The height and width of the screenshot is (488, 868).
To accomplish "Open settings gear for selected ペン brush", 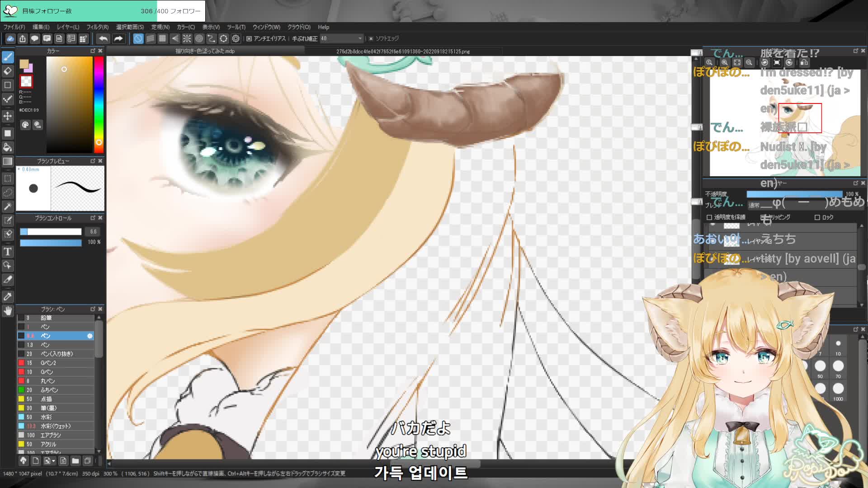I will 90,336.
